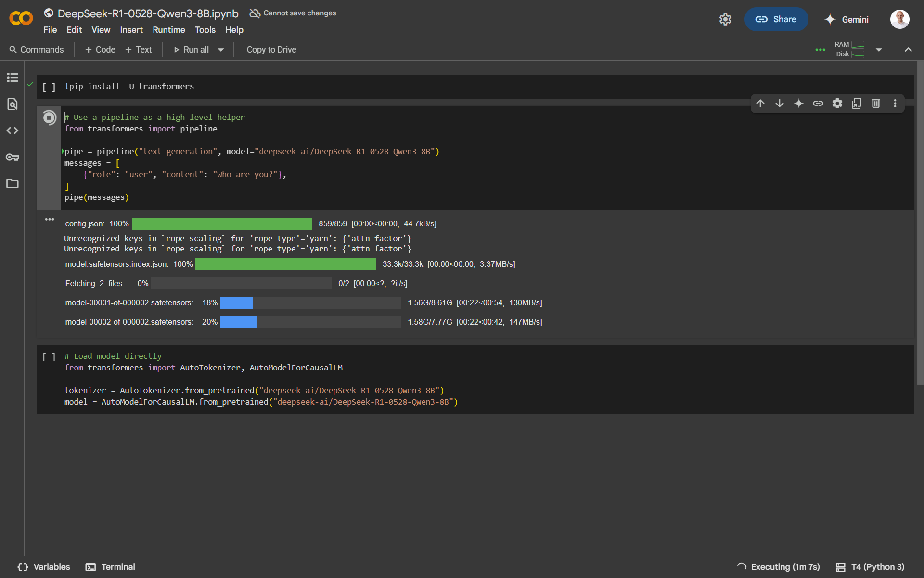Click the Cannot save changes indicator
The image size is (924, 578).
click(293, 13)
